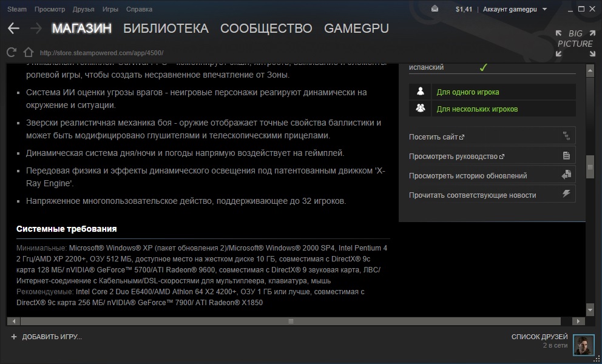Click the horizontal scrollbar right arrow
The image size is (602, 364).
(x=578, y=320)
